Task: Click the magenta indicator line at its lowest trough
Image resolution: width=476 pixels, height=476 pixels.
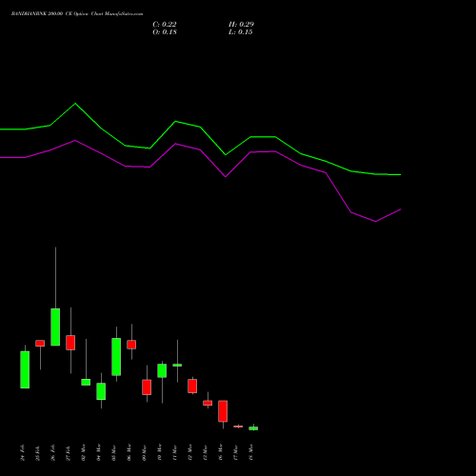Action: pos(376,221)
